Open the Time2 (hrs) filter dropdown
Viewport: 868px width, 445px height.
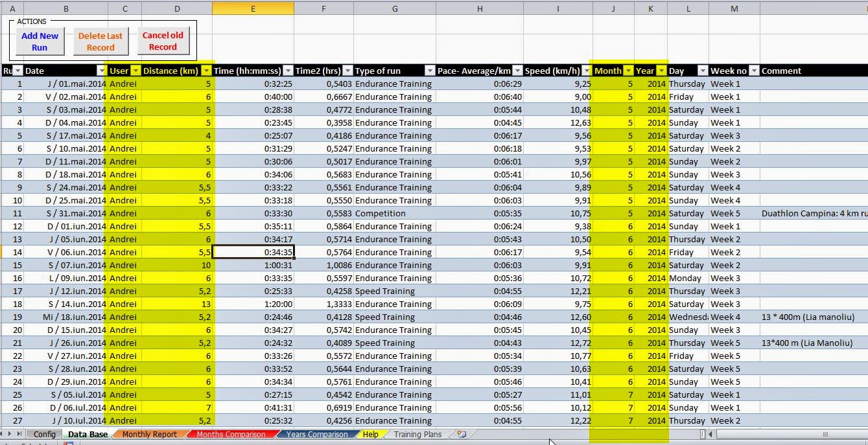pos(347,71)
